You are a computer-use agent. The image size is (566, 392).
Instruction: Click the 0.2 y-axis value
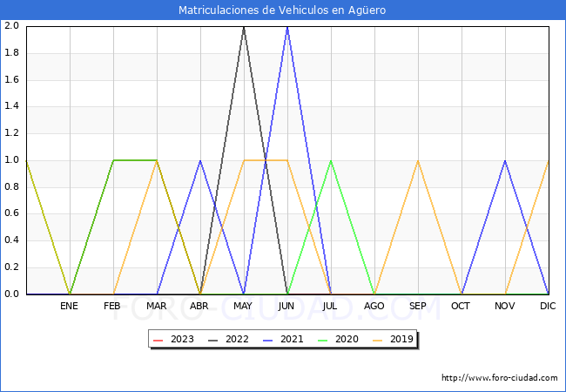[x=11, y=267]
